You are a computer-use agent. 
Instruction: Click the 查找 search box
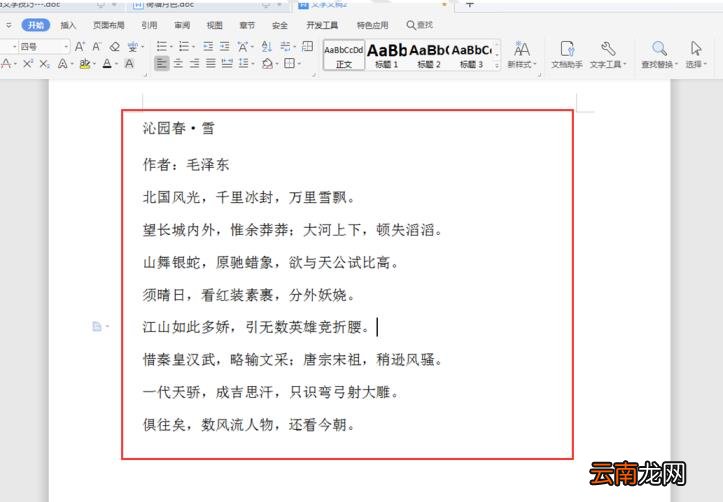[420, 25]
